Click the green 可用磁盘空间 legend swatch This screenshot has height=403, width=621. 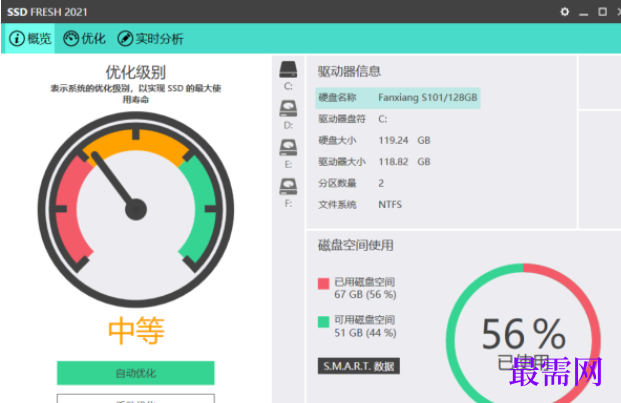click(324, 322)
